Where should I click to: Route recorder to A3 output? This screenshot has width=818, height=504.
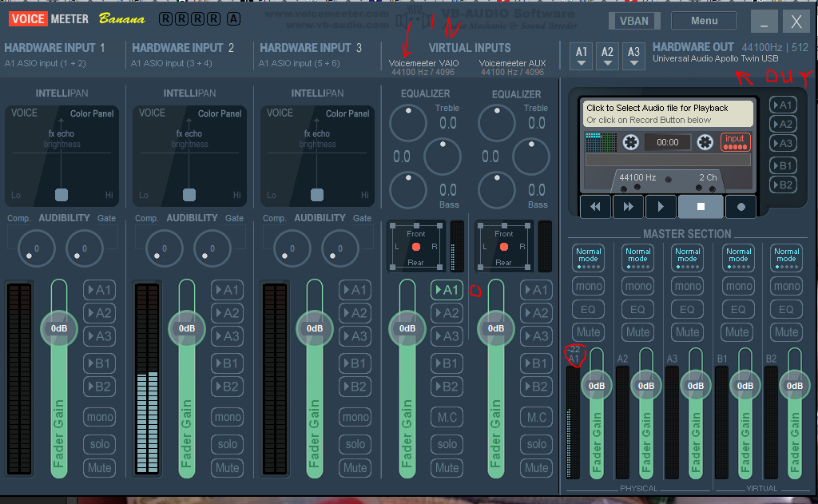pyautogui.click(x=783, y=144)
